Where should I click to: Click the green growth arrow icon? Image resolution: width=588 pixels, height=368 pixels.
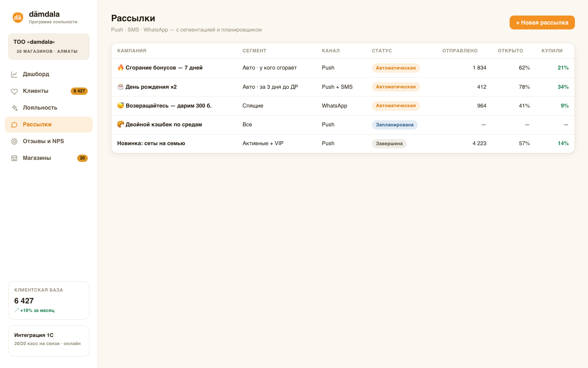coord(17,310)
